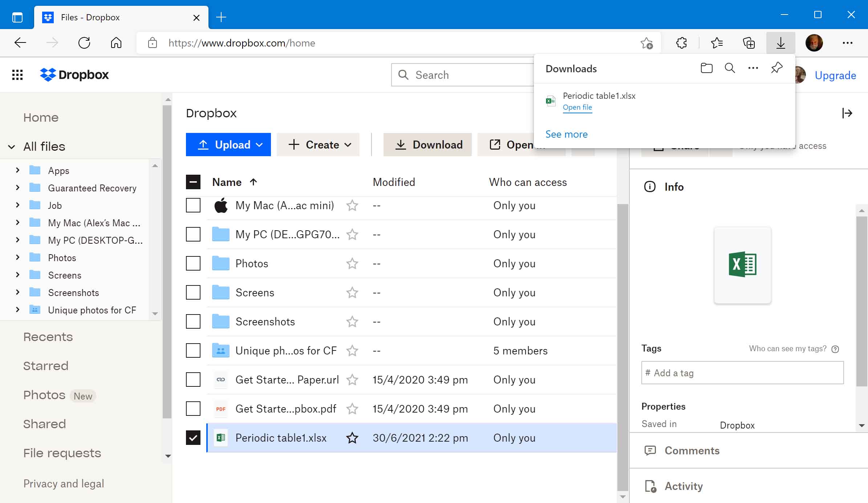868x503 pixels.
Task: Check the Screenshots folder checkbox
Action: pyautogui.click(x=193, y=322)
